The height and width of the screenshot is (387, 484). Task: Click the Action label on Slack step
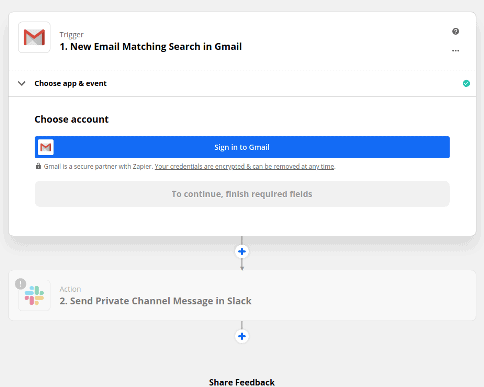click(x=70, y=289)
